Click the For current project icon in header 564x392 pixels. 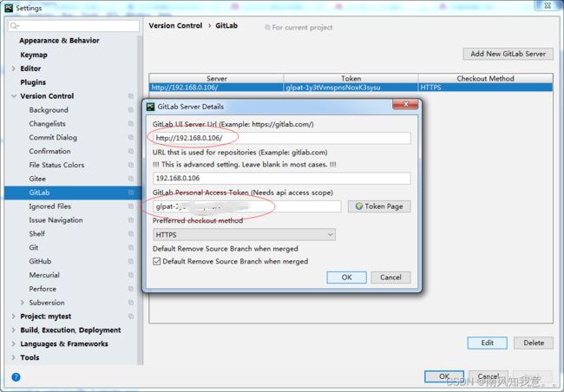[267, 28]
